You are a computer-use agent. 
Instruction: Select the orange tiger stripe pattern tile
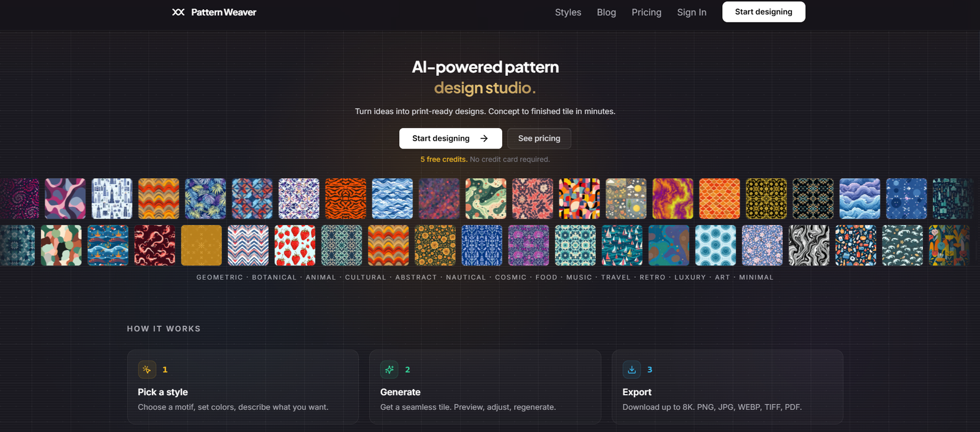(x=345, y=199)
